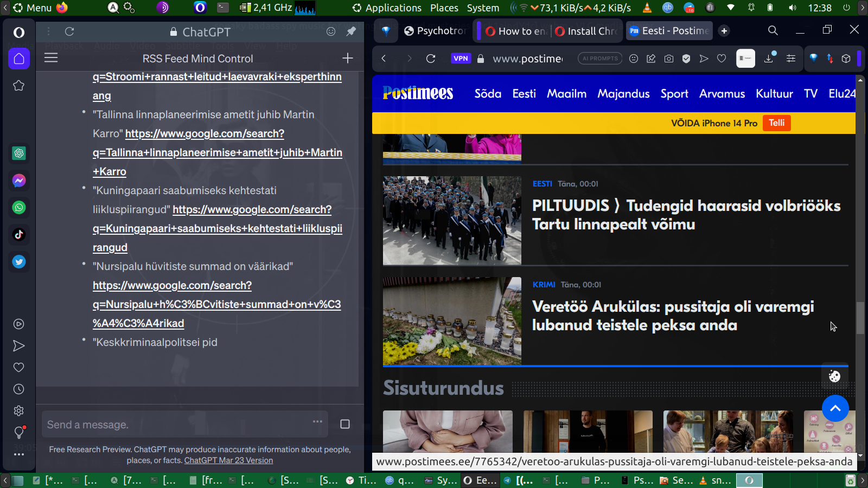Search tabs with magnifier icon
The height and width of the screenshot is (488, 868).
(773, 31)
